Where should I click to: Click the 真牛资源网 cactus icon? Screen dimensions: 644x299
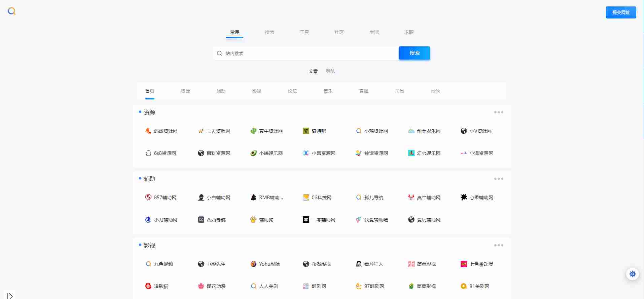(x=253, y=131)
